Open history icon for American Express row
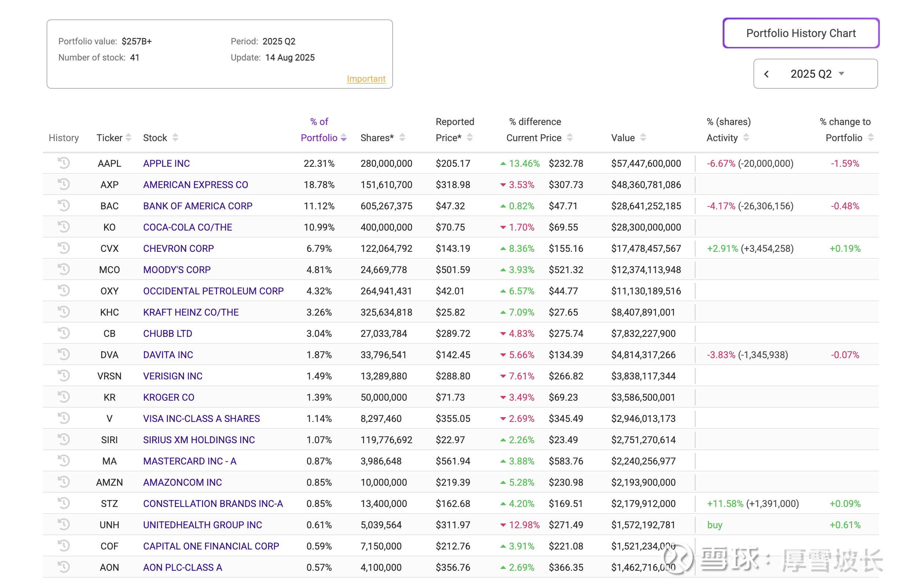Screen dimensions: 910x588 click(64, 184)
